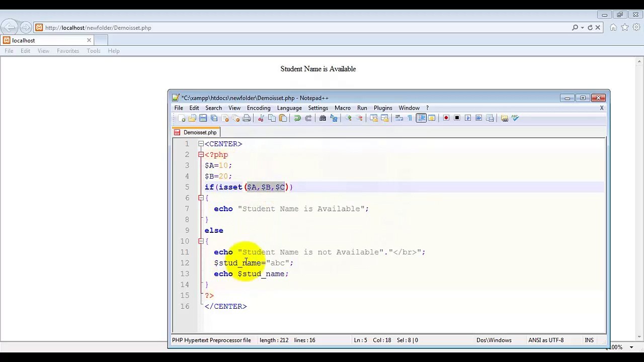The image size is (644, 362).
Task: Click Print icon in Notepad++ toolbar
Action: (247, 118)
